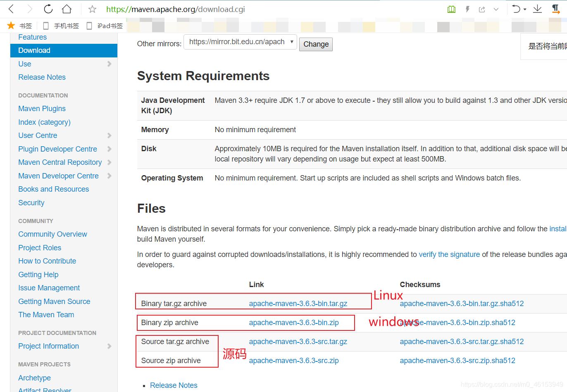Open Maven Plugins sidebar link
Screen dimensions: 567x392
[42, 109]
